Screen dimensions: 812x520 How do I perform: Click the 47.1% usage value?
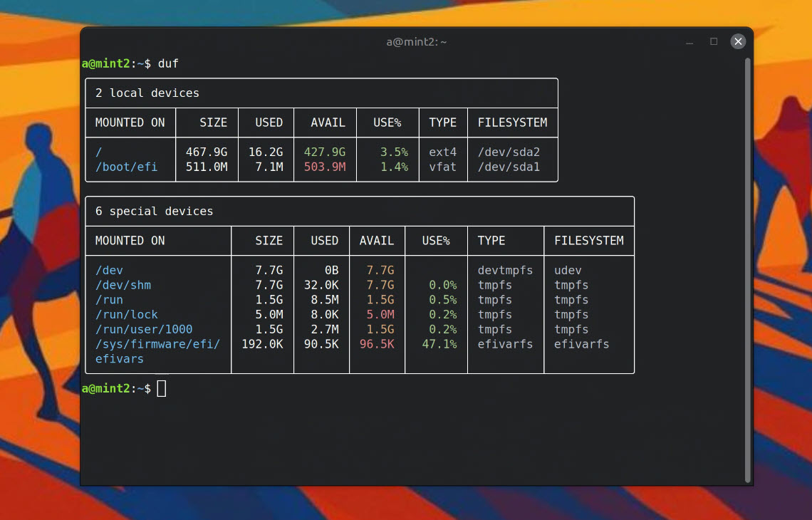(439, 344)
